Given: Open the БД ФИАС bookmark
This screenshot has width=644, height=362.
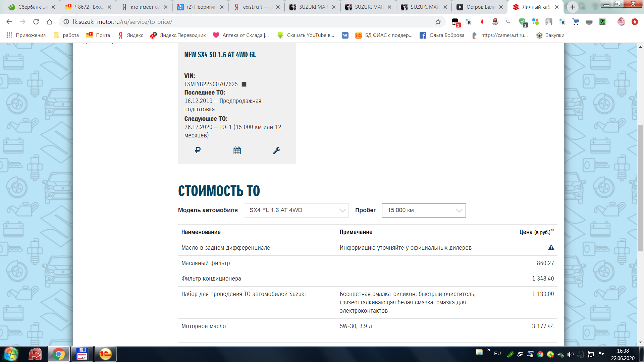Looking at the screenshot, I should [384, 35].
